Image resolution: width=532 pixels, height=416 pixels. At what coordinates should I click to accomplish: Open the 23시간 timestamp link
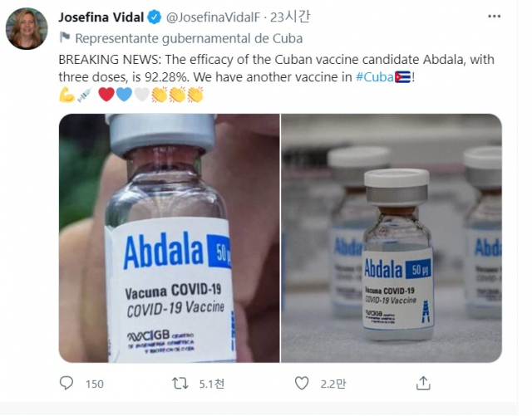tap(290, 17)
